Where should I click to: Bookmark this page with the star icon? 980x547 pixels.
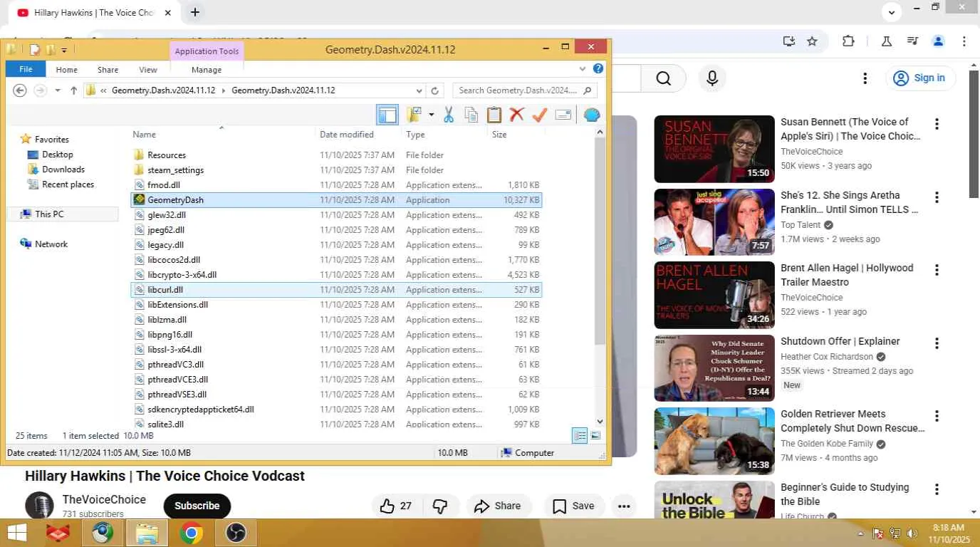pos(812,41)
